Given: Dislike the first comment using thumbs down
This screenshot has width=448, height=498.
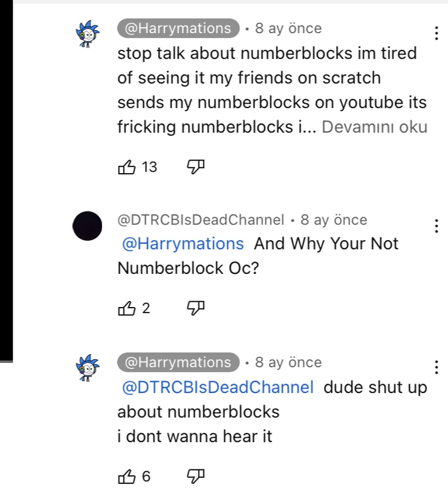Looking at the screenshot, I should point(195,167).
